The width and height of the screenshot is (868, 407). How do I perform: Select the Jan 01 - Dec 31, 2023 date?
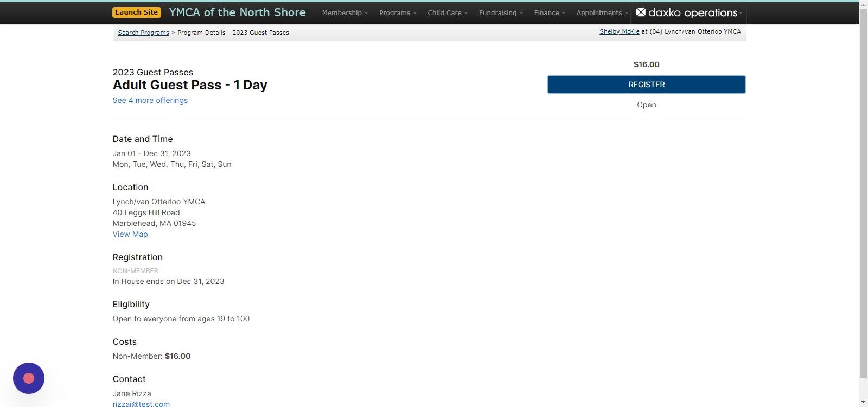[152, 153]
